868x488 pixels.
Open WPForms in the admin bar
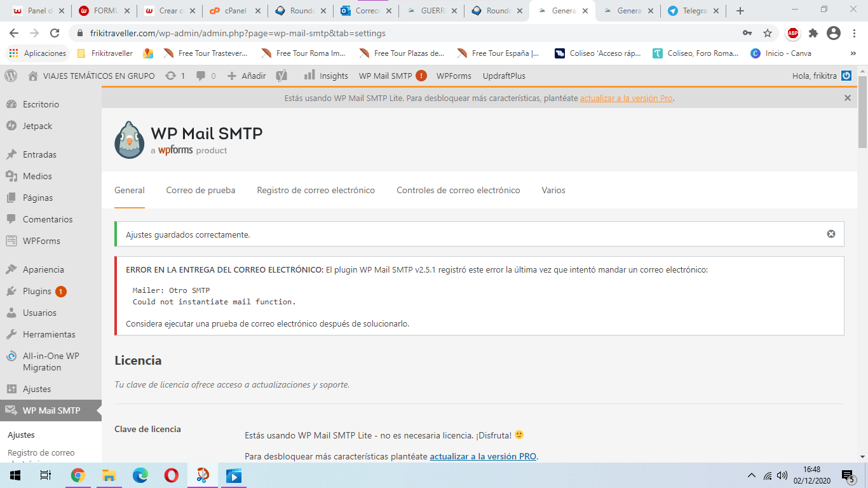pos(454,76)
